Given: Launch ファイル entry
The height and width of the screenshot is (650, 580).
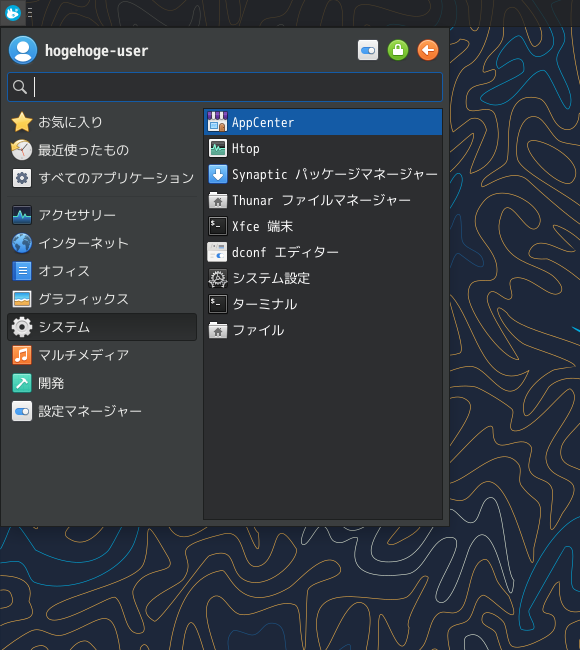Looking at the screenshot, I should click(323, 330).
